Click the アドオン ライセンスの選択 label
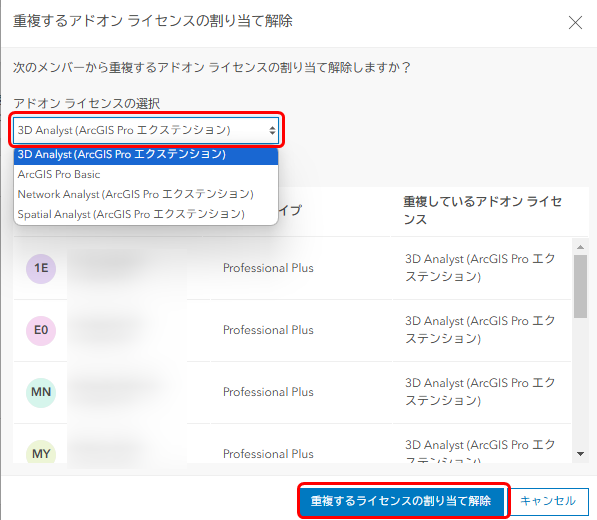The width and height of the screenshot is (597, 520). [x=86, y=104]
